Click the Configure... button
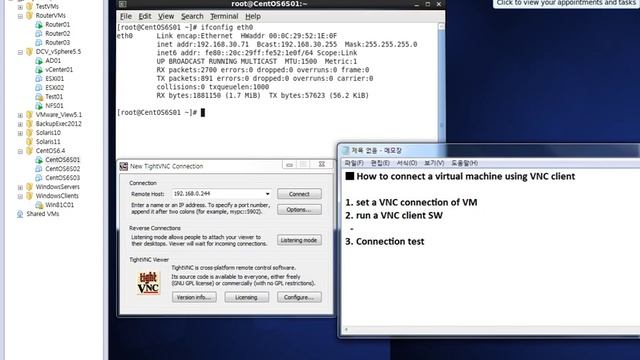The image size is (640, 360). [299, 297]
